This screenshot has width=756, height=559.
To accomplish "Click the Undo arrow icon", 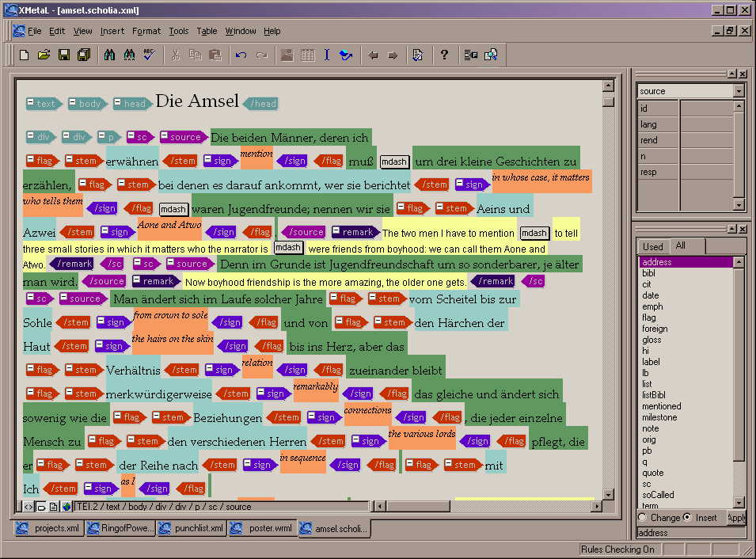I will (x=241, y=55).
